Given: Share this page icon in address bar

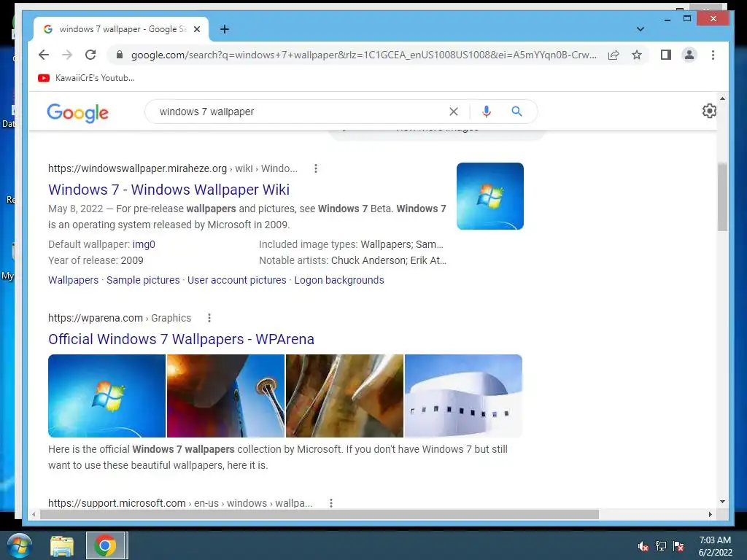Looking at the screenshot, I should pos(614,55).
